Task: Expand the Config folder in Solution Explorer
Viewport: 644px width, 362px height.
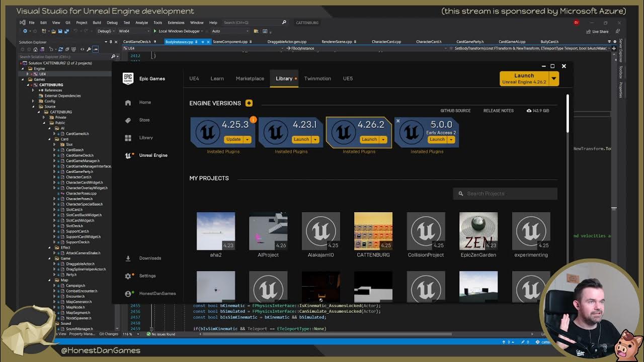Action: pos(33,101)
